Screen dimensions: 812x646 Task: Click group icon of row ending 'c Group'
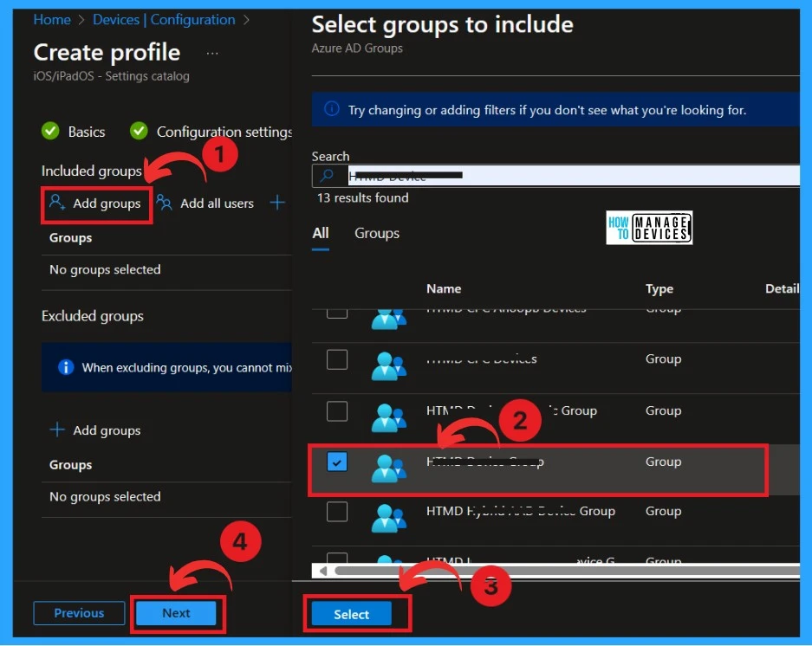tap(389, 417)
